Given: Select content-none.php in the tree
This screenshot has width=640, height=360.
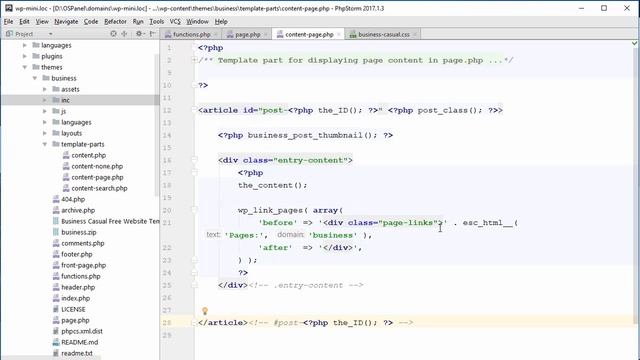Looking at the screenshot, I should [x=97, y=167].
